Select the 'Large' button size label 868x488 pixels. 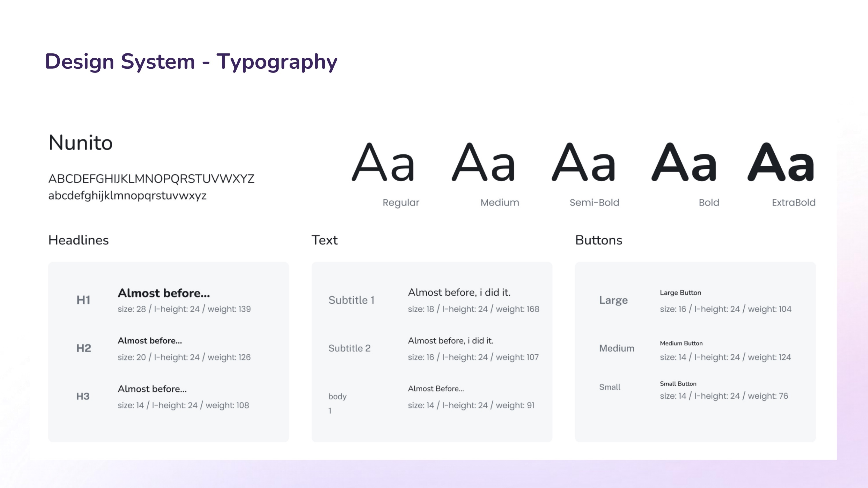613,300
